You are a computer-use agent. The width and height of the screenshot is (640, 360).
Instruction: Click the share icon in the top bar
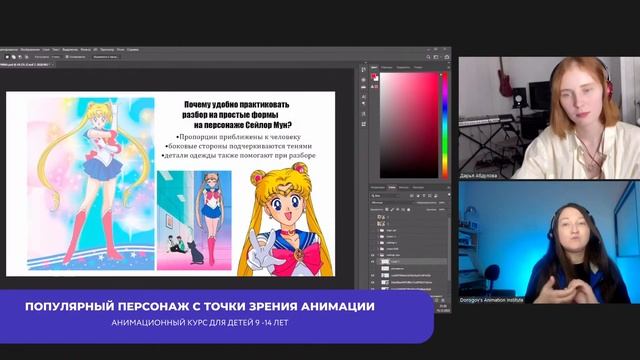447,57
